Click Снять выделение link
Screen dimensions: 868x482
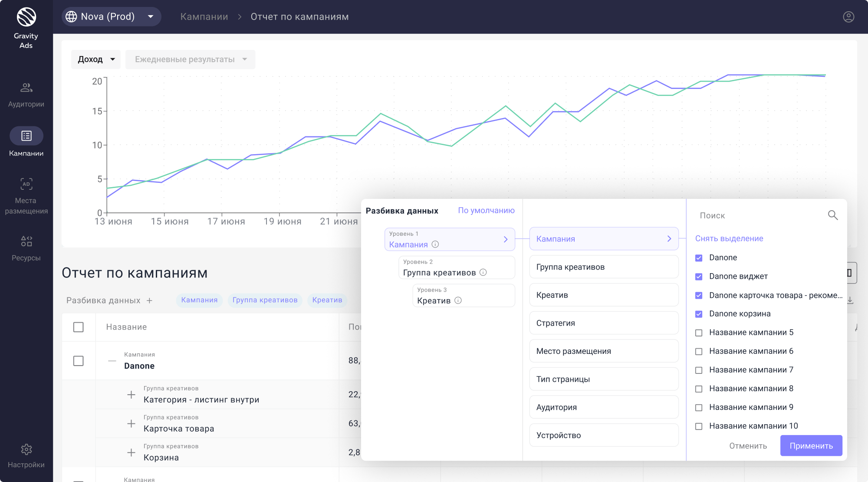729,238
